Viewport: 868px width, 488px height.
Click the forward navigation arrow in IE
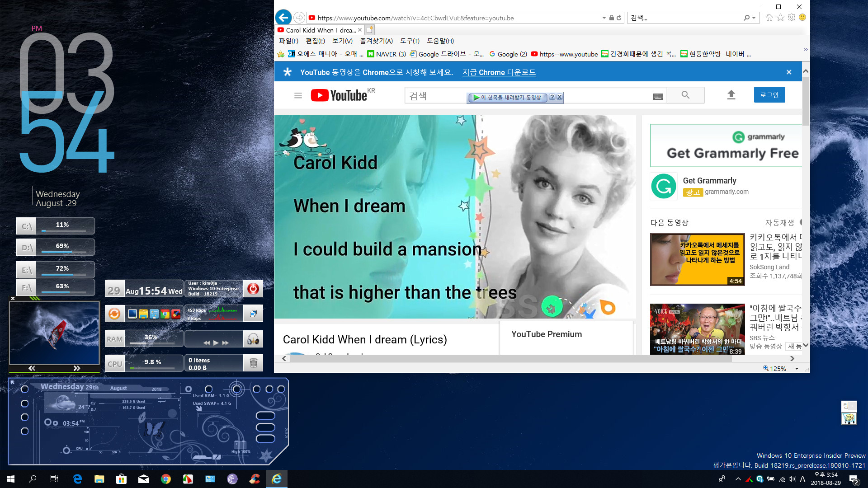click(299, 18)
